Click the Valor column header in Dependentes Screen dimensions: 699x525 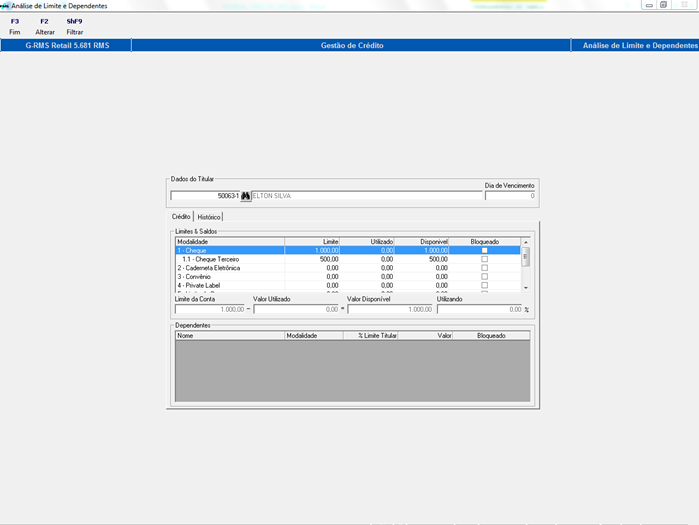coord(425,336)
